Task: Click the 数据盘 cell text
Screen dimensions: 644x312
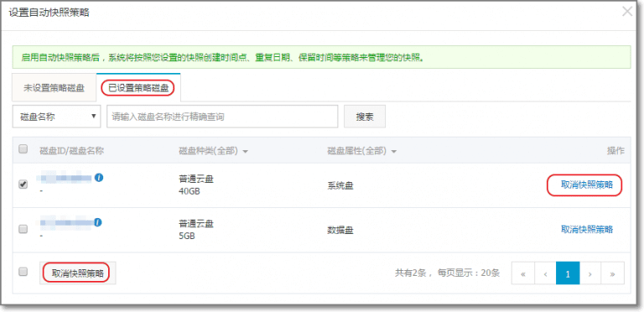Action: (340, 231)
